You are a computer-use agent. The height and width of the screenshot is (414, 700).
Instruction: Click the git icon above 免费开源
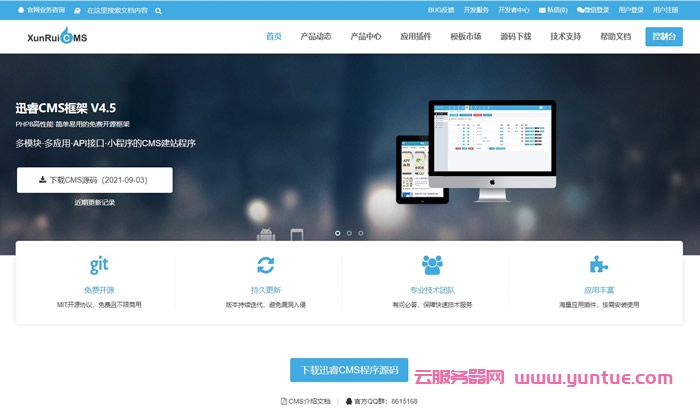pyautogui.click(x=99, y=265)
